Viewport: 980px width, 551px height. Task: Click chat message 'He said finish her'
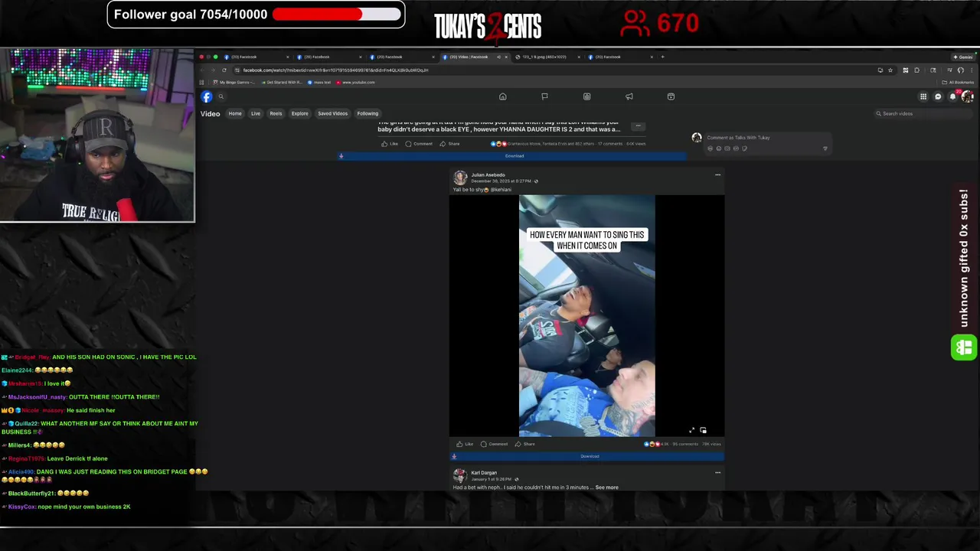(x=90, y=410)
